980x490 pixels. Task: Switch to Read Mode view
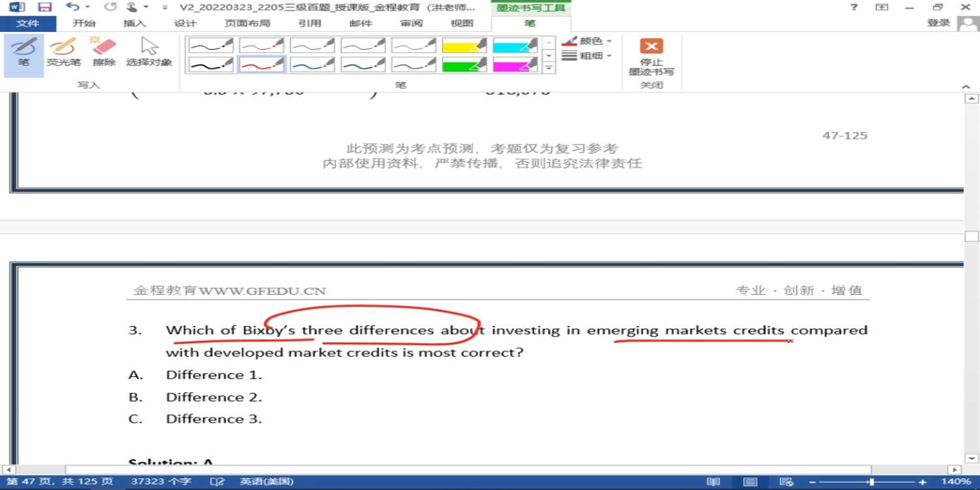click(713, 482)
